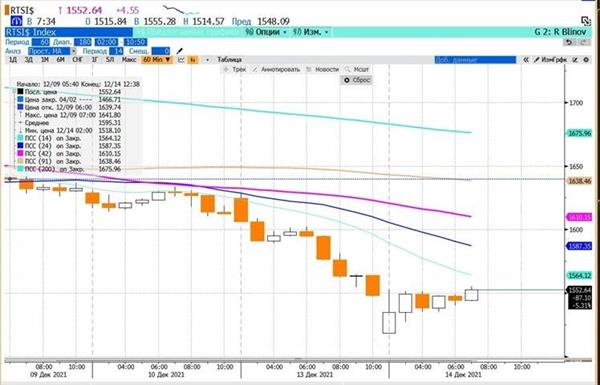Click the mini sparkline chart at top
The image size is (600, 385).
[181, 10]
